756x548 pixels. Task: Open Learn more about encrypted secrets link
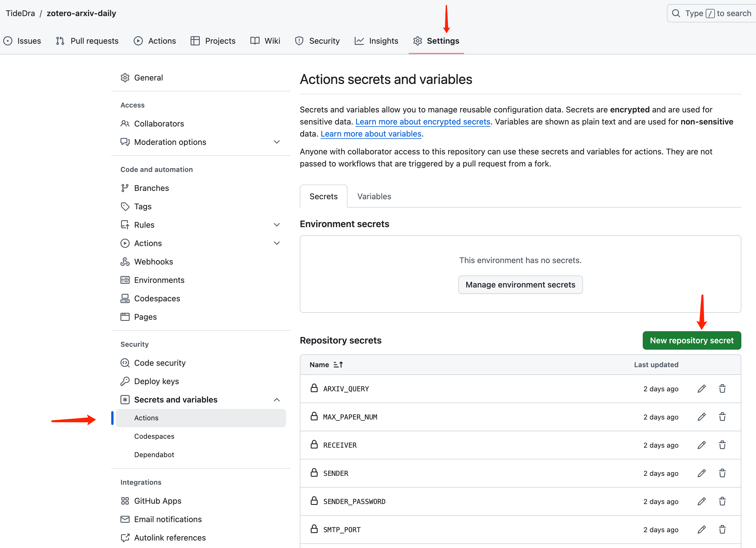point(423,122)
